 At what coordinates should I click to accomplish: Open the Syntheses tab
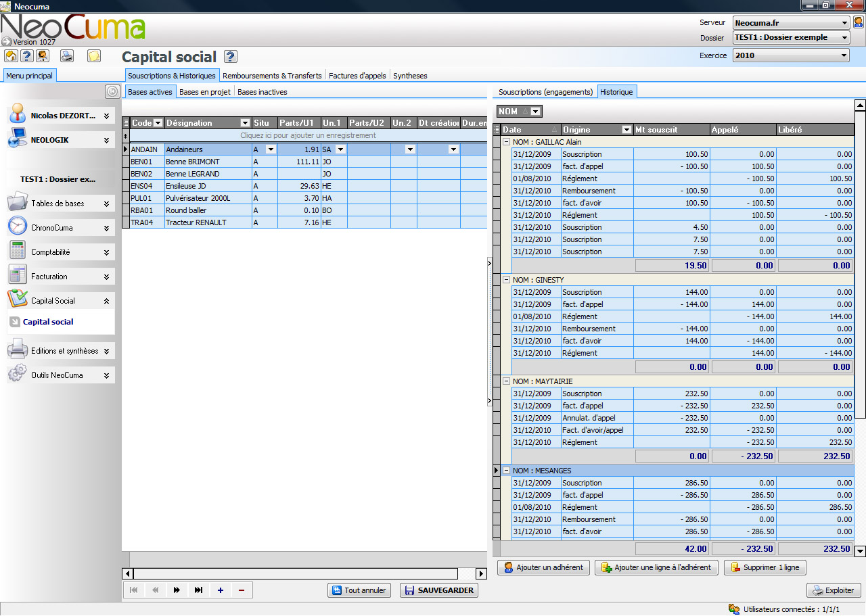(410, 76)
